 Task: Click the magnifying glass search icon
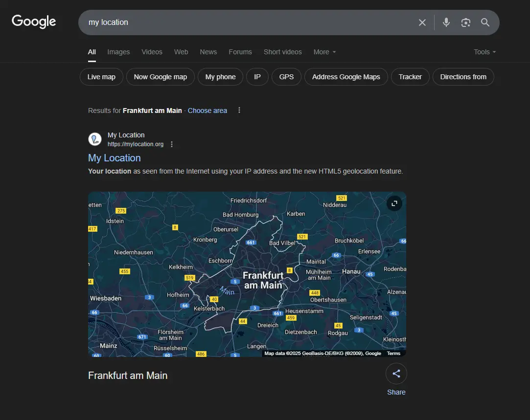pos(485,22)
